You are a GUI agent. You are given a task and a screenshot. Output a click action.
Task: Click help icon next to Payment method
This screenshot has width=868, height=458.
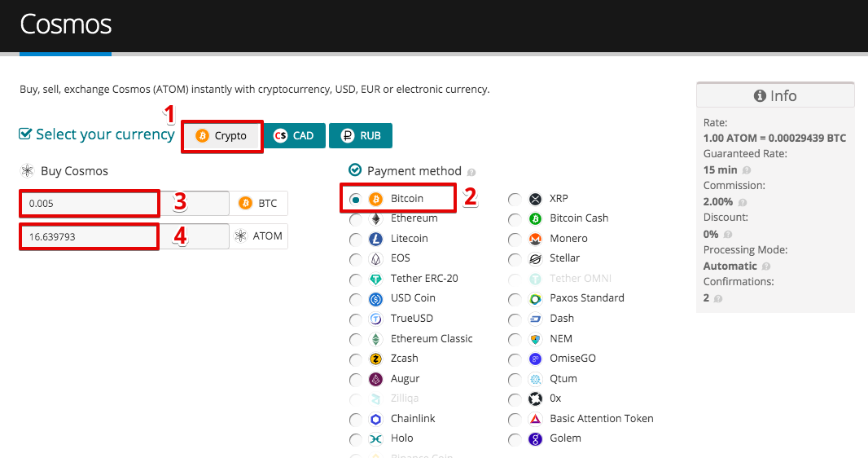[471, 172]
